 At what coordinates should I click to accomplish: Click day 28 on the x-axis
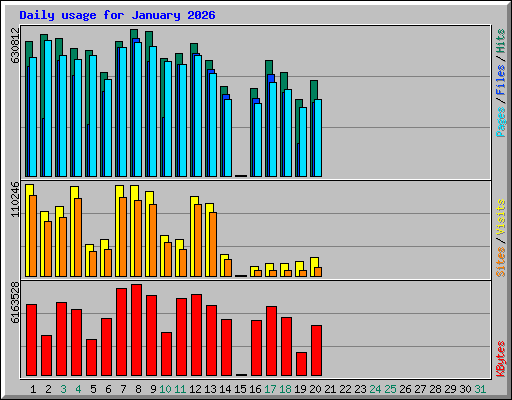[435, 389]
